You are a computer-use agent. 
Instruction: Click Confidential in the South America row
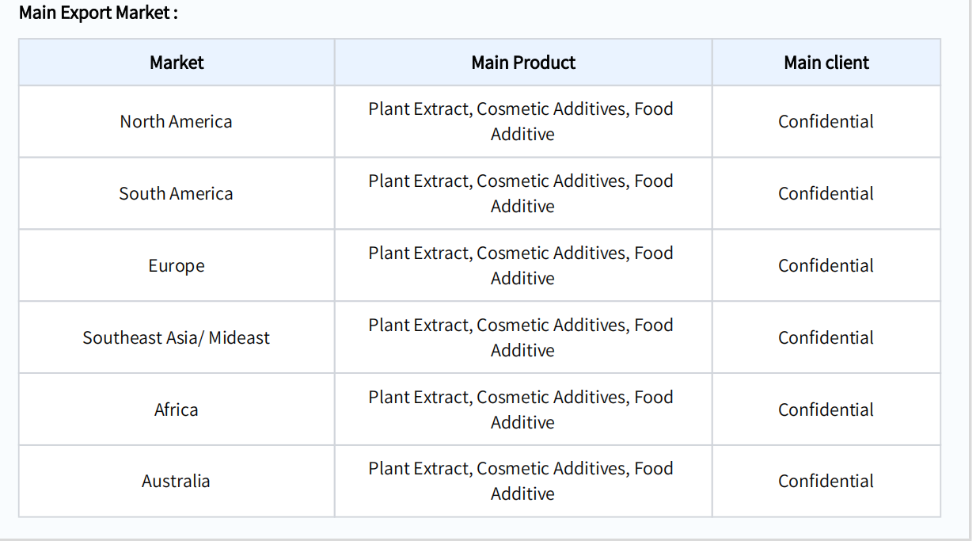(826, 194)
